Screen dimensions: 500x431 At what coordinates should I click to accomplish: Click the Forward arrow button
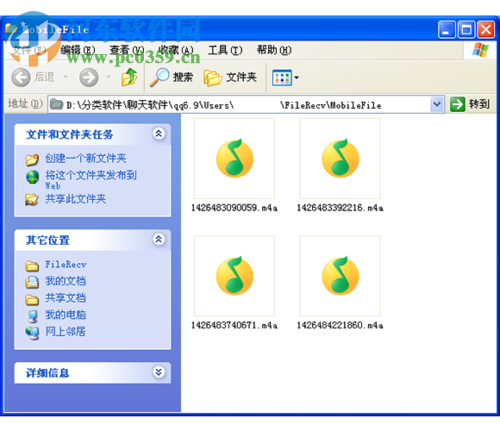point(89,77)
